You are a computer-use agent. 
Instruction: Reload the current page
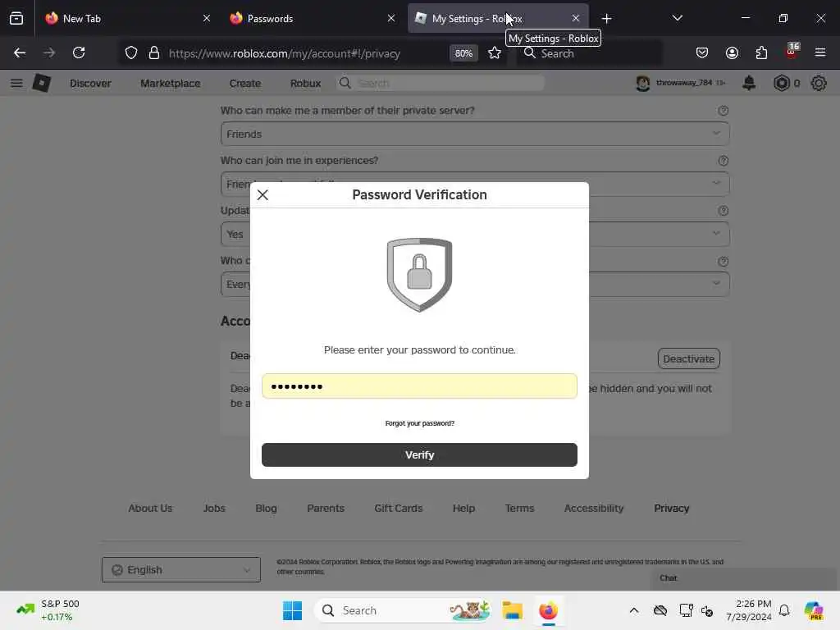[x=79, y=52]
